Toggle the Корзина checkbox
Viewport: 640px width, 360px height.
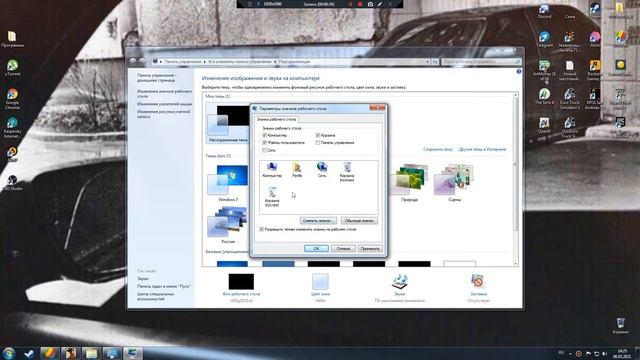318,135
